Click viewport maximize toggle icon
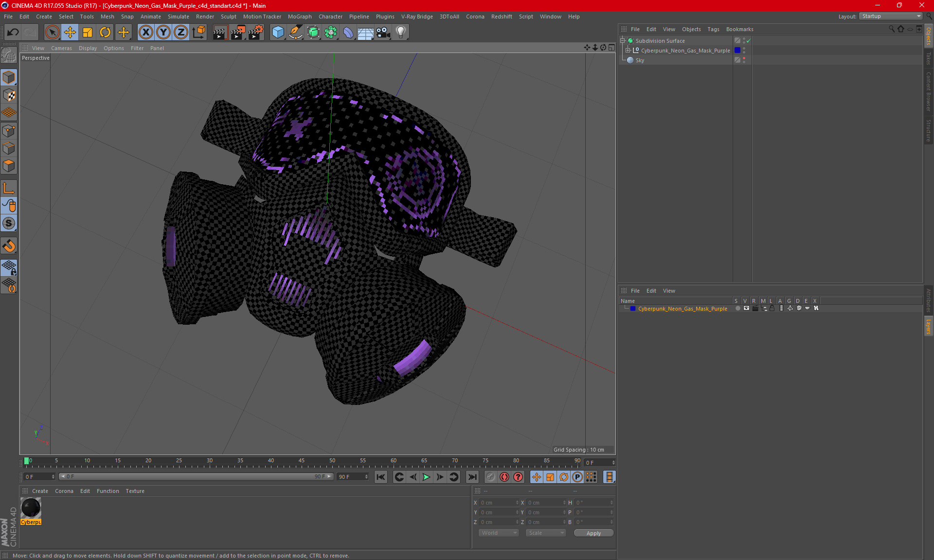This screenshot has height=560, width=934. (611, 48)
